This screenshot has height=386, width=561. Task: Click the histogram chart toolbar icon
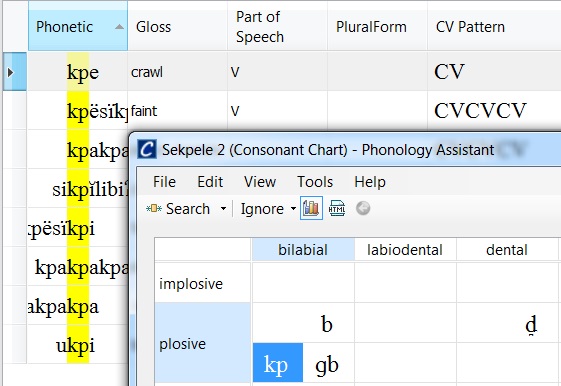pos(311,208)
